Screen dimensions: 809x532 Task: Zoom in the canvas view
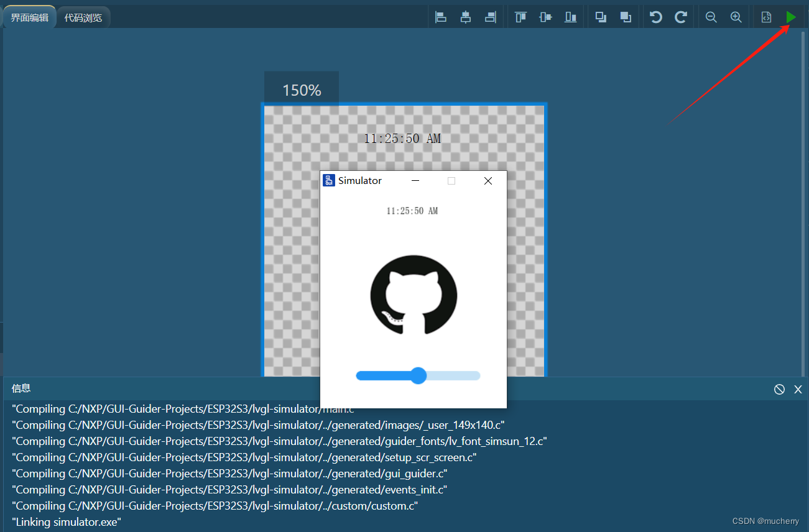click(x=736, y=17)
